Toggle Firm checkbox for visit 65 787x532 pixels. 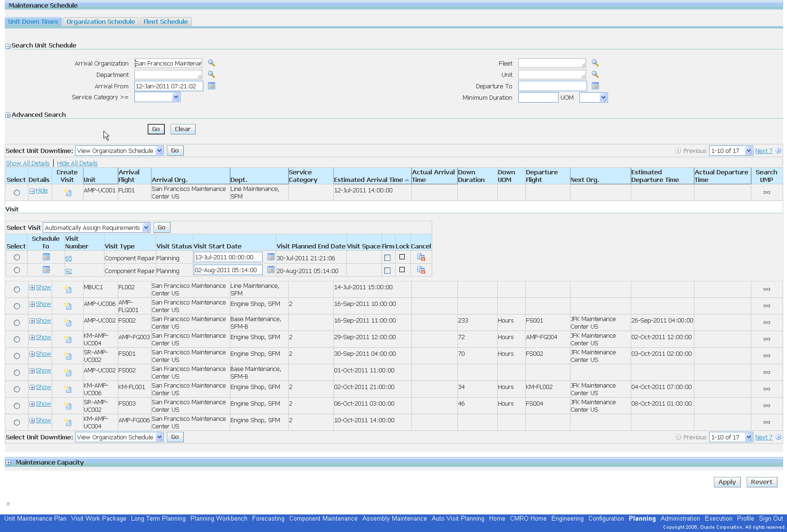(387, 257)
